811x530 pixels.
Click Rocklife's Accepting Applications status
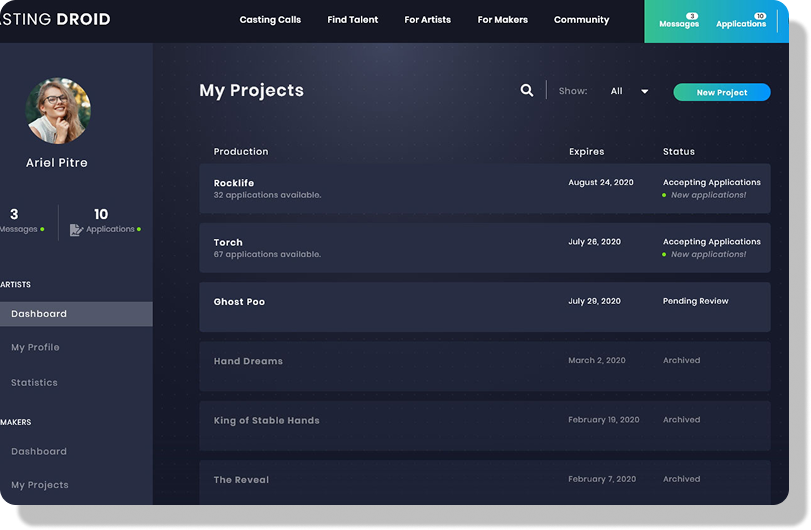(712, 183)
